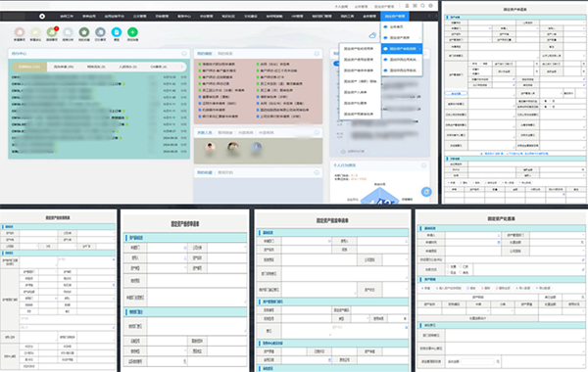
Task: Select the bottom-left radio option in 固定资产处置表
Action: (x=449, y=272)
